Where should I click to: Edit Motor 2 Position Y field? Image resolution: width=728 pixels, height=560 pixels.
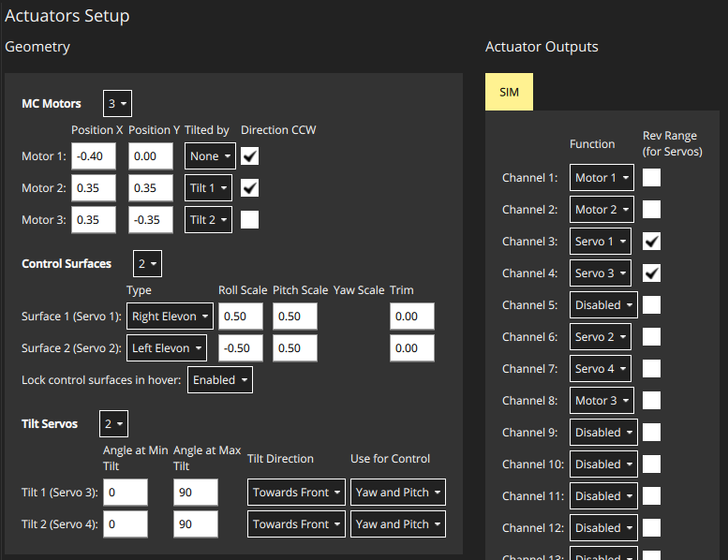point(151,188)
